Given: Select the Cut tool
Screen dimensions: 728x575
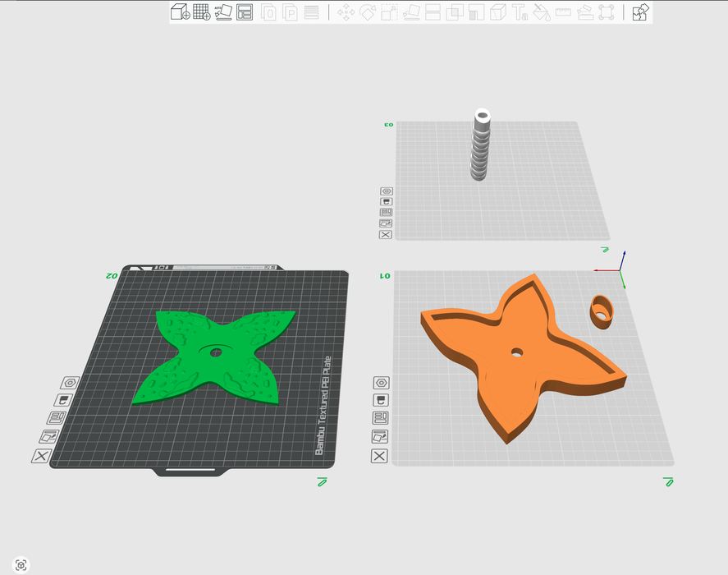Looking at the screenshot, I should 433,12.
